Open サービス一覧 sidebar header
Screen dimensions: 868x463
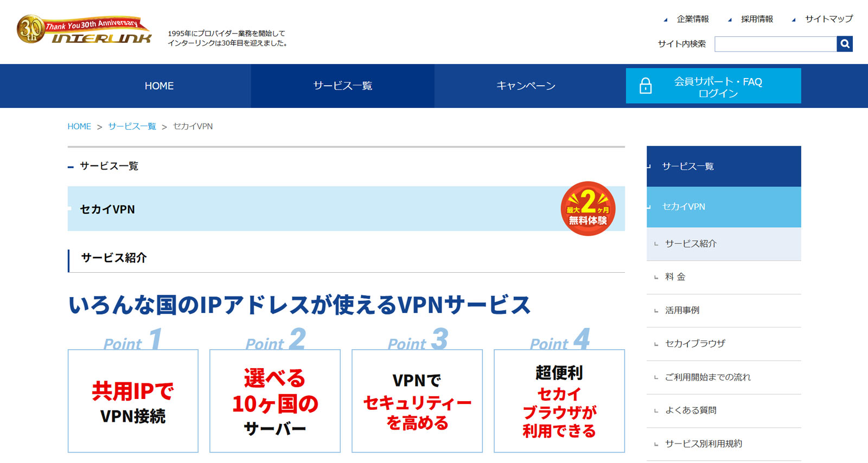[724, 166]
